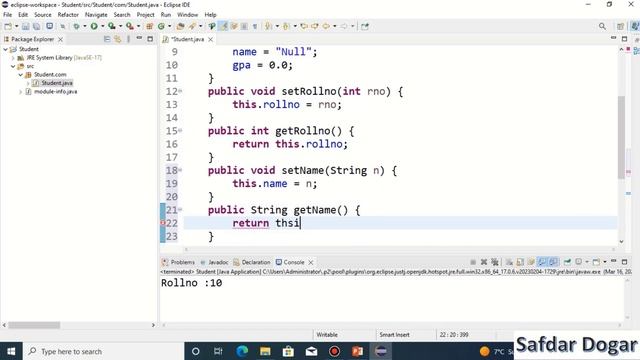Go to Previous Annotation icon
The image size is (640, 360).
tap(286, 26)
